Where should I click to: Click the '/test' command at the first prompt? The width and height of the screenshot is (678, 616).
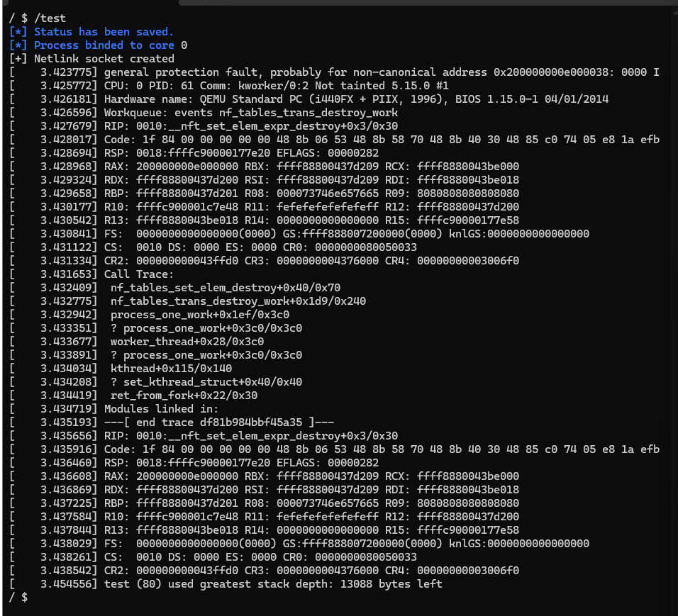click(50, 18)
